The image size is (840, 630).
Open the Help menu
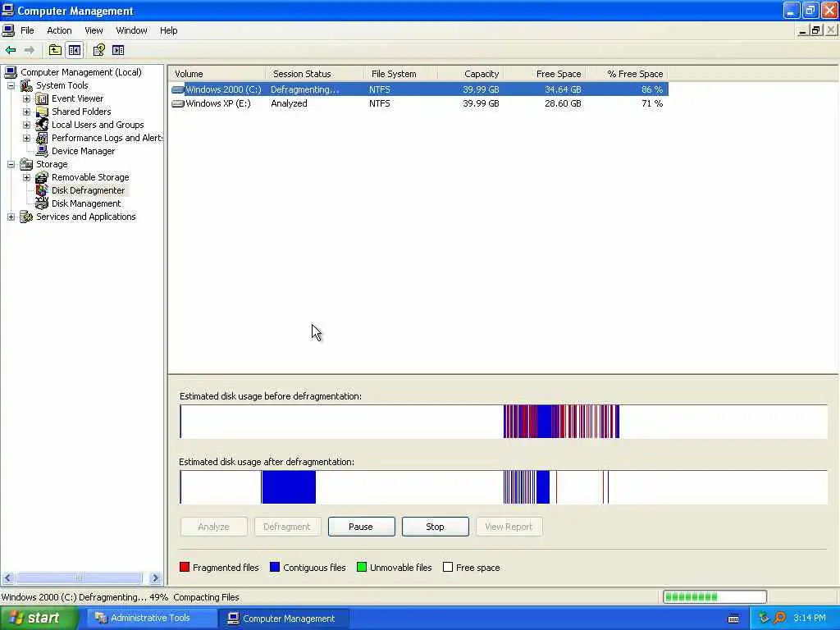[x=168, y=30]
